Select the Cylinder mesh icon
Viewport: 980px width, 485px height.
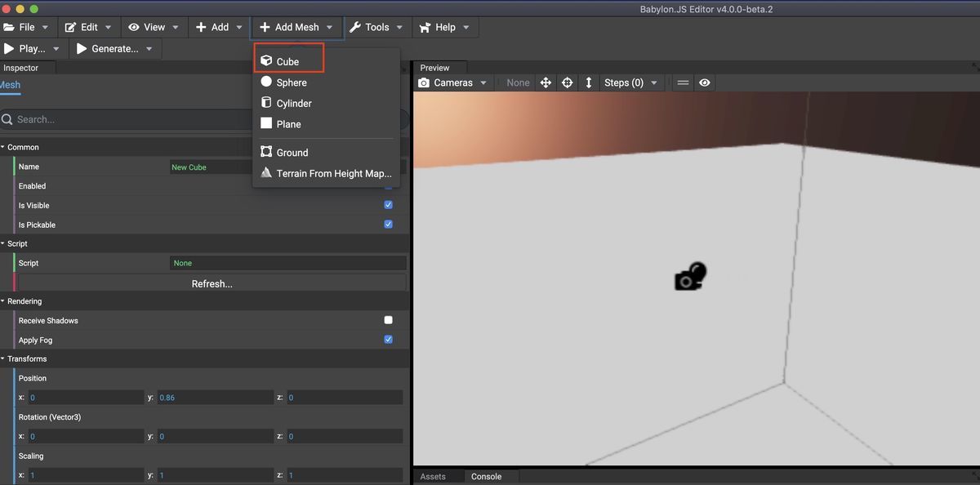266,103
